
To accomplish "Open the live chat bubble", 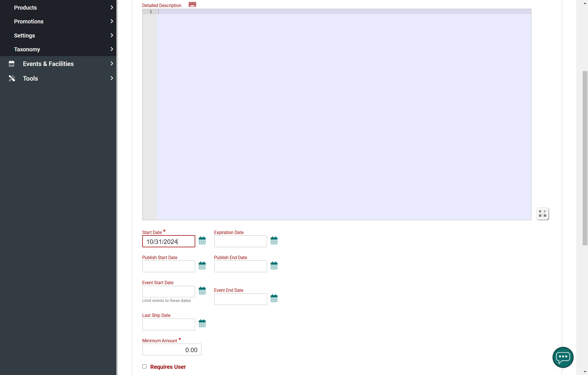I will click(x=563, y=357).
